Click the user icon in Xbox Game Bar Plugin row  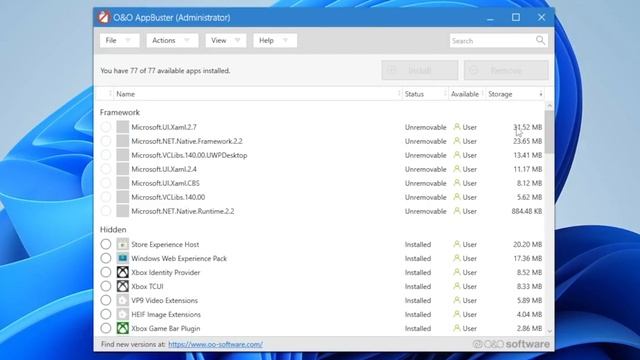(x=457, y=328)
